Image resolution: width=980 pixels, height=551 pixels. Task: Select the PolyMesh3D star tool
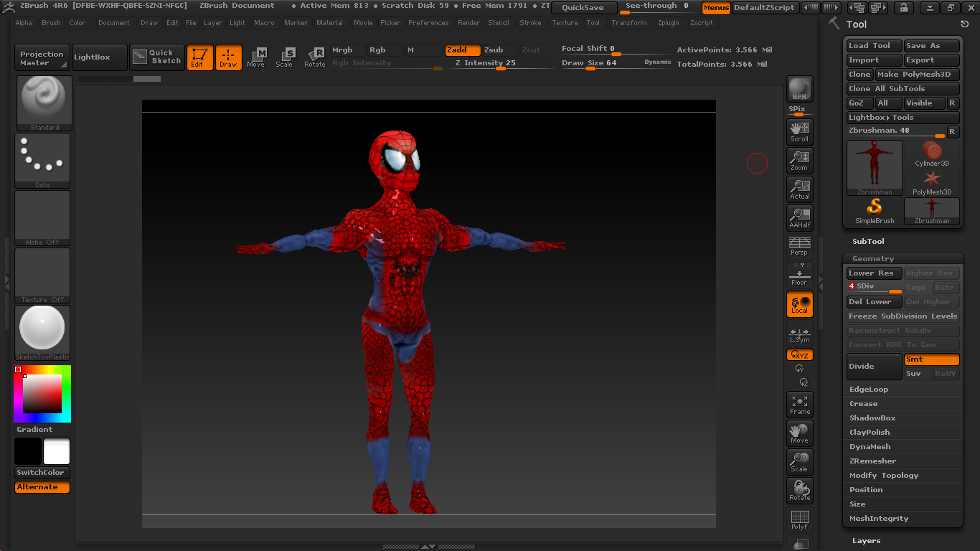pyautogui.click(x=932, y=183)
